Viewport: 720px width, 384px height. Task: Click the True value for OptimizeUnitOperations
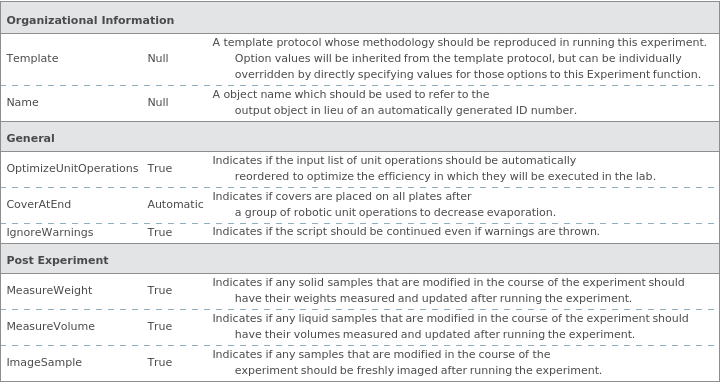[160, 169]
